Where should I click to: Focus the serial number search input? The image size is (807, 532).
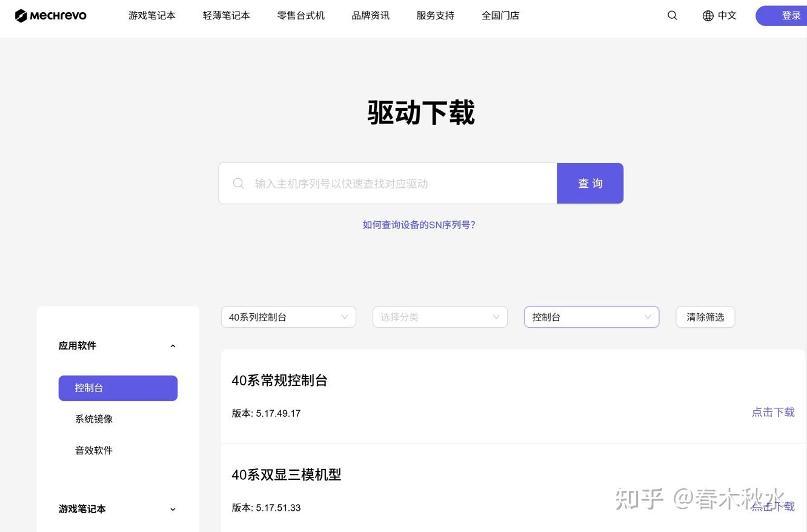pyautogui.click(x=388, y=183)
